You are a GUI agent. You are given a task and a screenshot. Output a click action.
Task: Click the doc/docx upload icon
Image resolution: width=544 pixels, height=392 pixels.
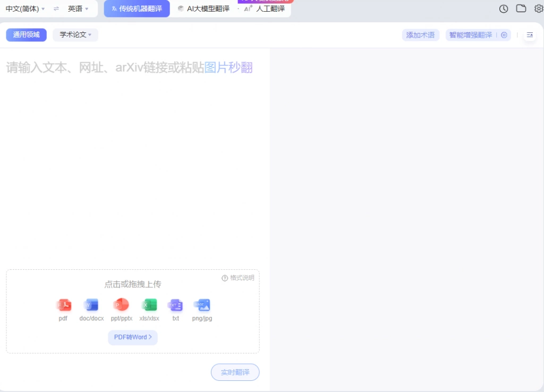(91, 305)
